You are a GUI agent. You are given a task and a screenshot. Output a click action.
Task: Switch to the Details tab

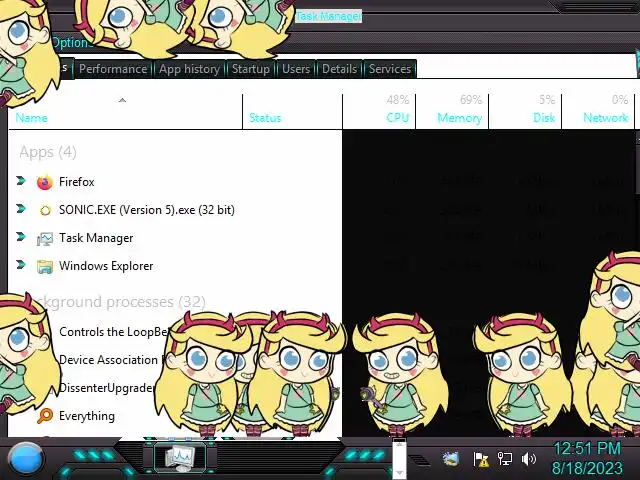(339, 69)
